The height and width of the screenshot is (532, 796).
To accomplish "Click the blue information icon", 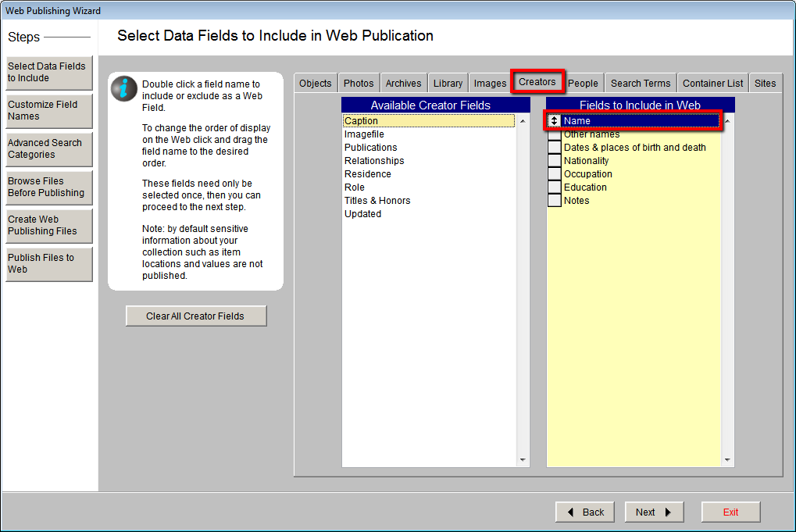I will 123,88.
